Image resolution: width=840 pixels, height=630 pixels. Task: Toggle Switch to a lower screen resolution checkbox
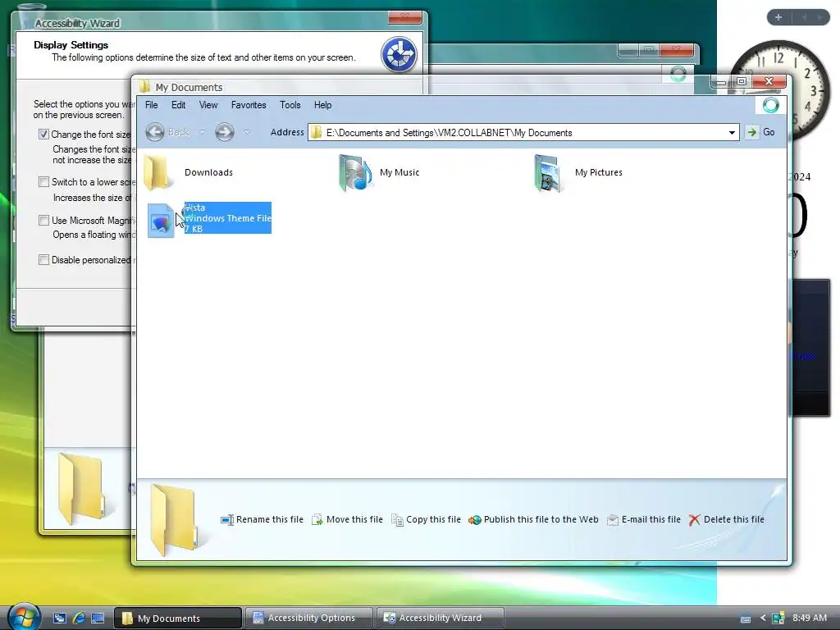44,181
